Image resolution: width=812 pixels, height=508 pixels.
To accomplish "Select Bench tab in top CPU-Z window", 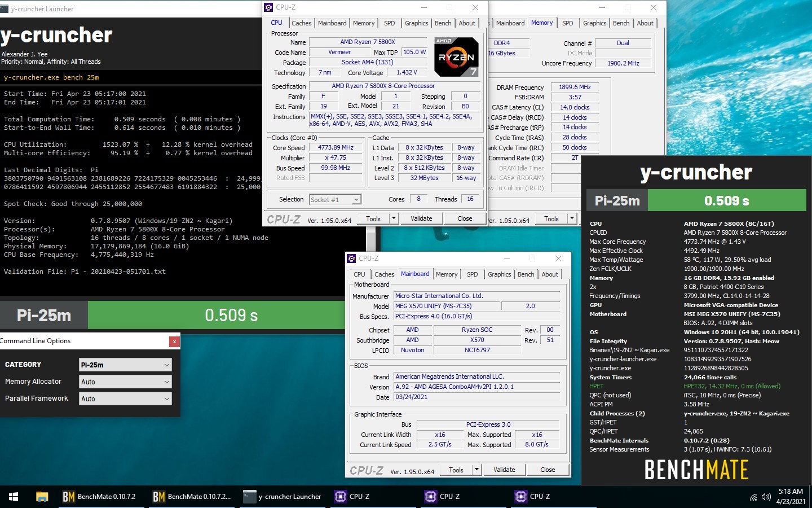I will (443, 23).
